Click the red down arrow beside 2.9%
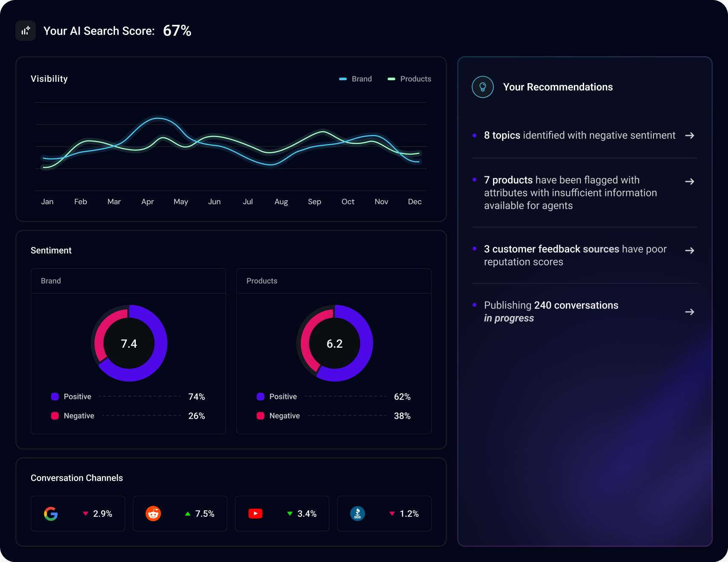The image size is (728, 562). [86, 513]
